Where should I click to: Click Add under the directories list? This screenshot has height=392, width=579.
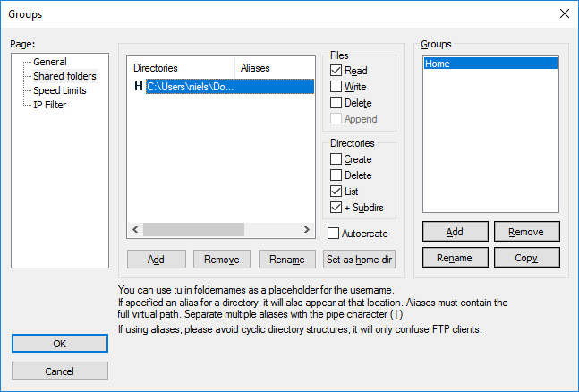tap(156, 259)
